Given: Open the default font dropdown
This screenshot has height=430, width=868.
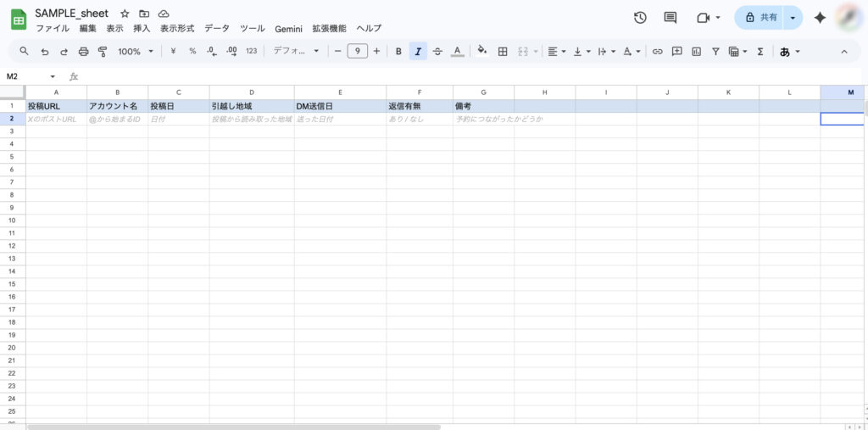Looking at the screenshot, I should (296, 51).
